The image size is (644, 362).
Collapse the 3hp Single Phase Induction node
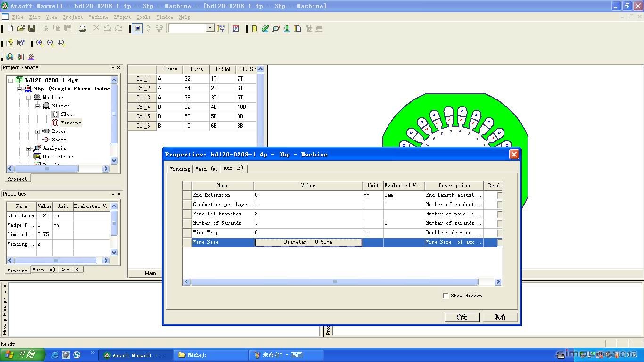(20, 89)
